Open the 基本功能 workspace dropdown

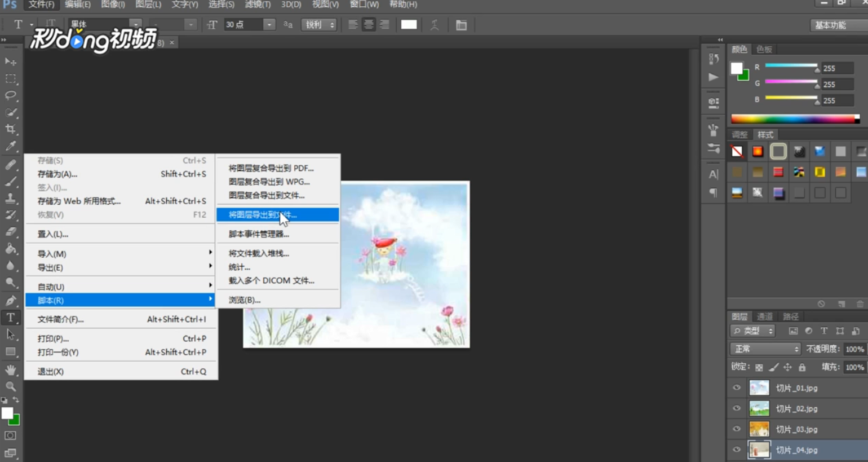click(839, 25)
